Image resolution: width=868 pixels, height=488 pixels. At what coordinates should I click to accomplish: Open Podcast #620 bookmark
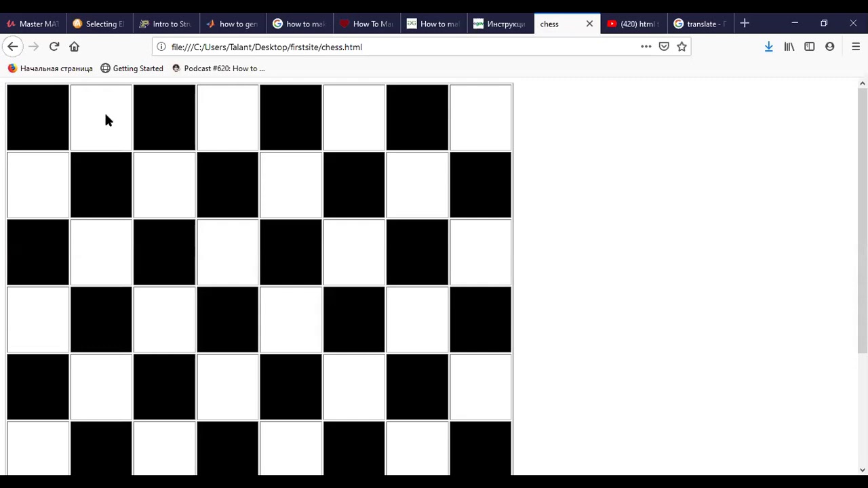[x=218, y=68]
